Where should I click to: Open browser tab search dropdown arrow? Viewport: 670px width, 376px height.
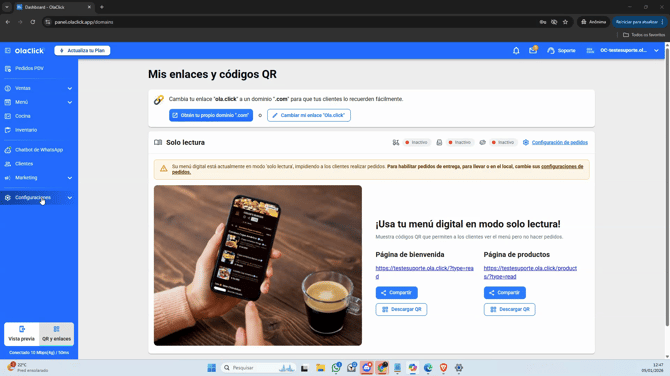pyautogui.click(x=7, y=7)
